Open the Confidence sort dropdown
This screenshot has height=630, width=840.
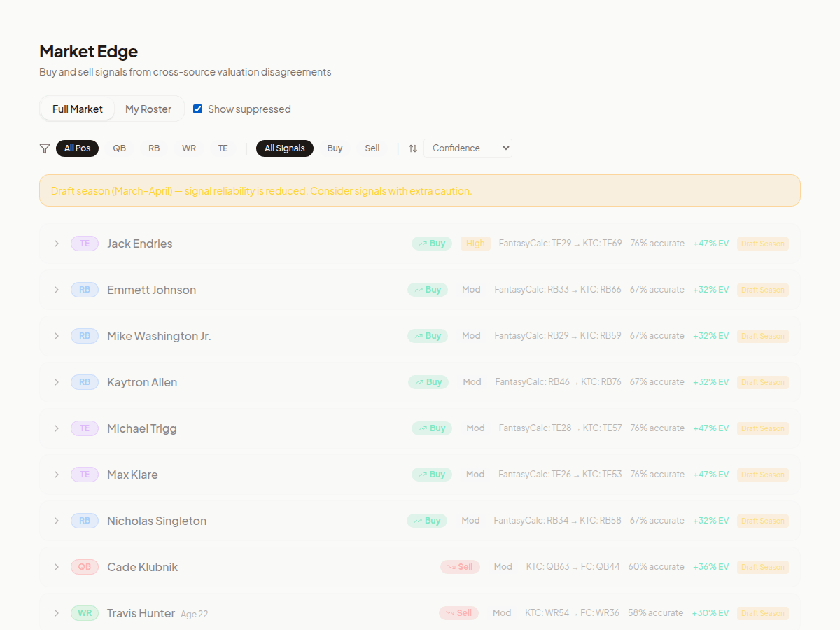tap(468, 148)
